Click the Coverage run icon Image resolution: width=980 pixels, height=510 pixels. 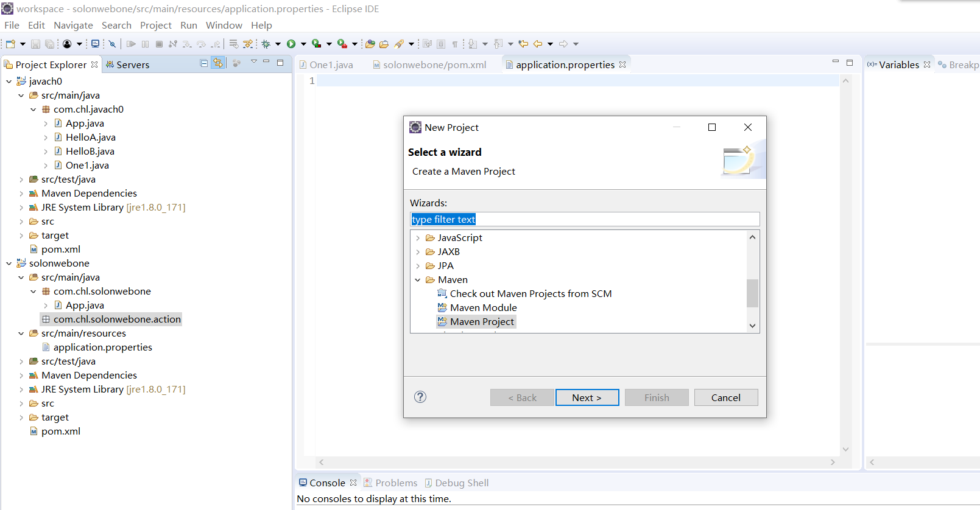point(316,44)
